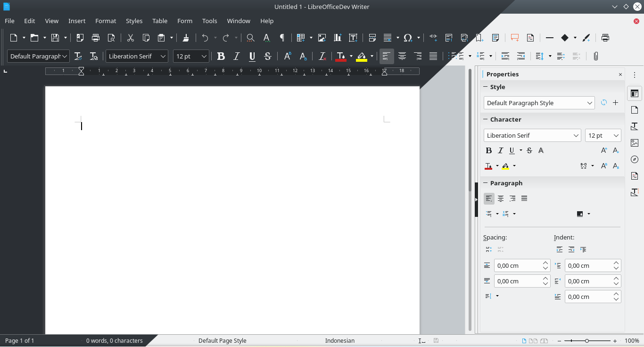This screenshot has width=644, height=347.
Task: Toggle Bold in the formatting toolbar
Action: 221,57
